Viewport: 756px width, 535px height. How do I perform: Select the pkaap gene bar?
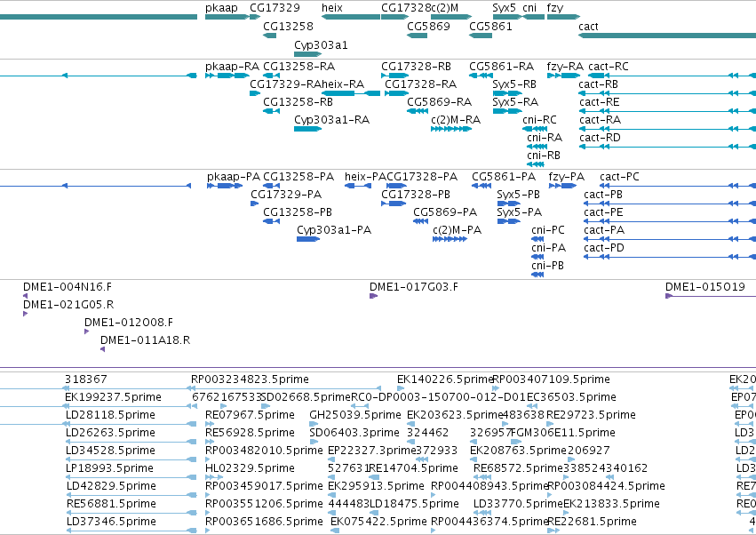[x=227, y=17]
